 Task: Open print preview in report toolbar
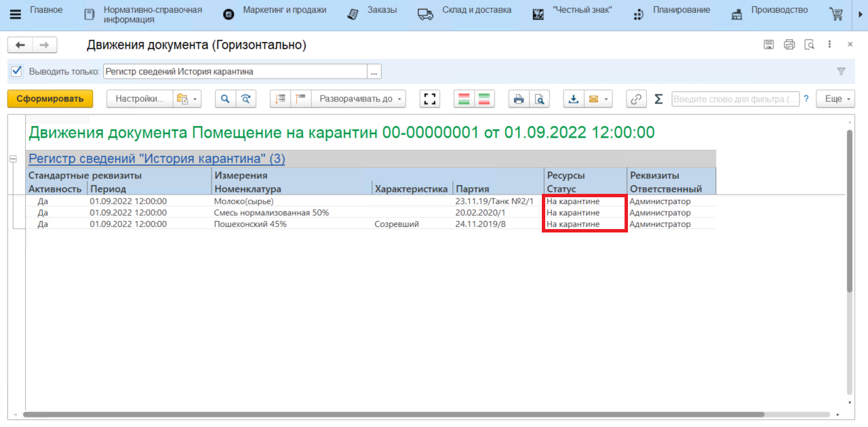[x=538, y=99]
